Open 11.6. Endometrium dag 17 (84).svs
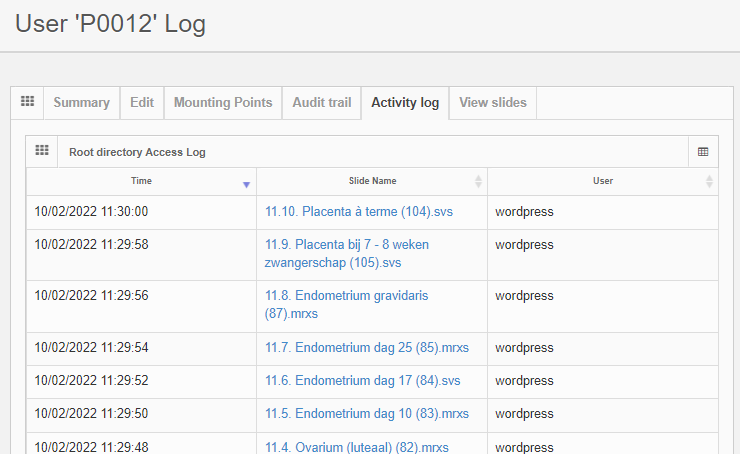The image size is (740, 454). (362, 381)
